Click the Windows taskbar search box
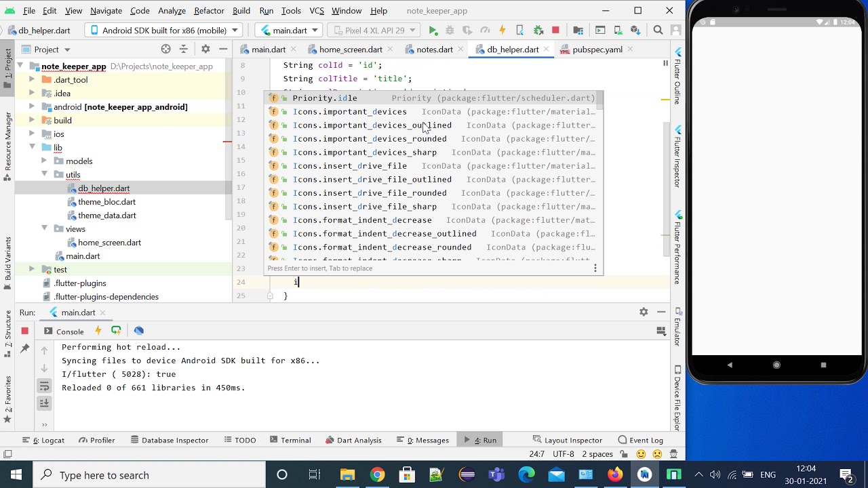 149,474
